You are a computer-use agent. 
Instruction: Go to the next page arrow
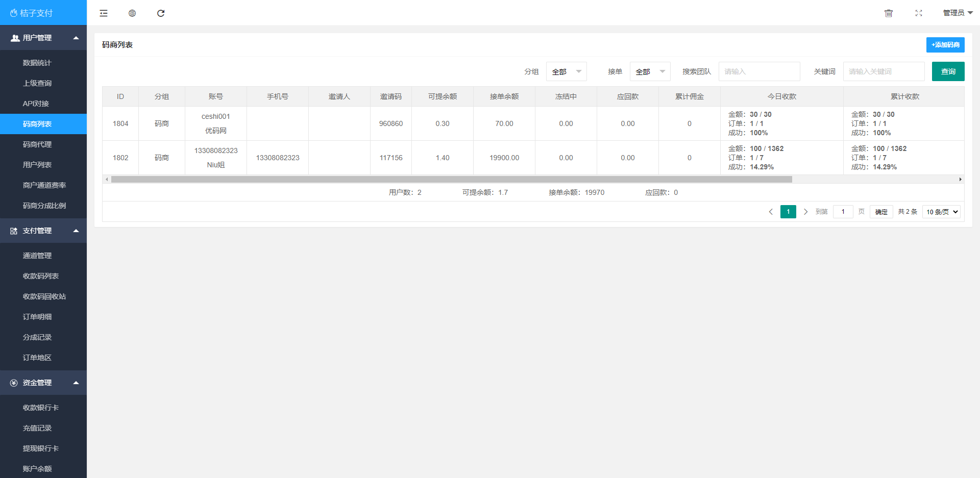tap(805, 212)
